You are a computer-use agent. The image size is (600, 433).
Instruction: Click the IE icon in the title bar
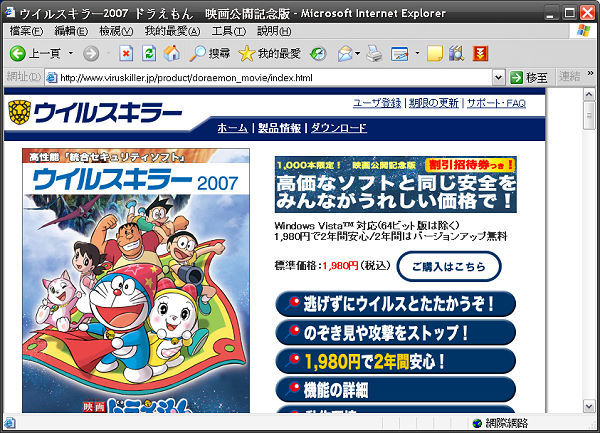click(9, 13)
